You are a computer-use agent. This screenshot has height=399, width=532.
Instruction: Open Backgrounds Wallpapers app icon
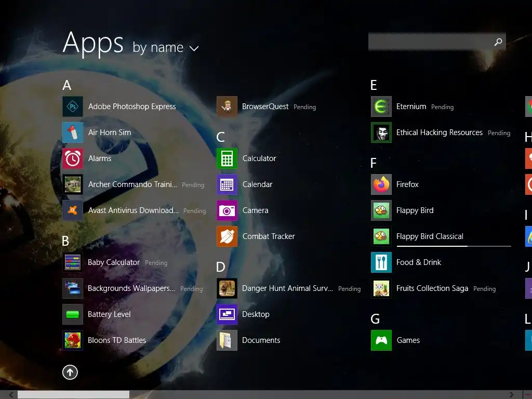click(73, 288)
